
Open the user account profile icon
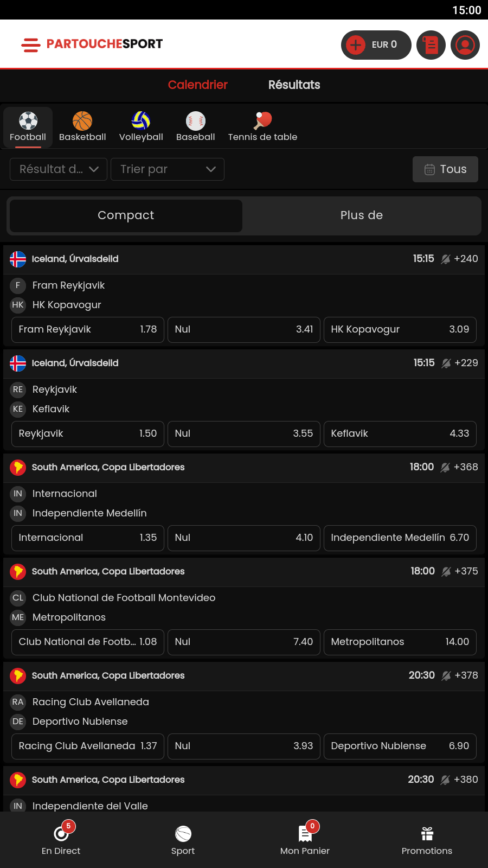(x=465, y=44)
